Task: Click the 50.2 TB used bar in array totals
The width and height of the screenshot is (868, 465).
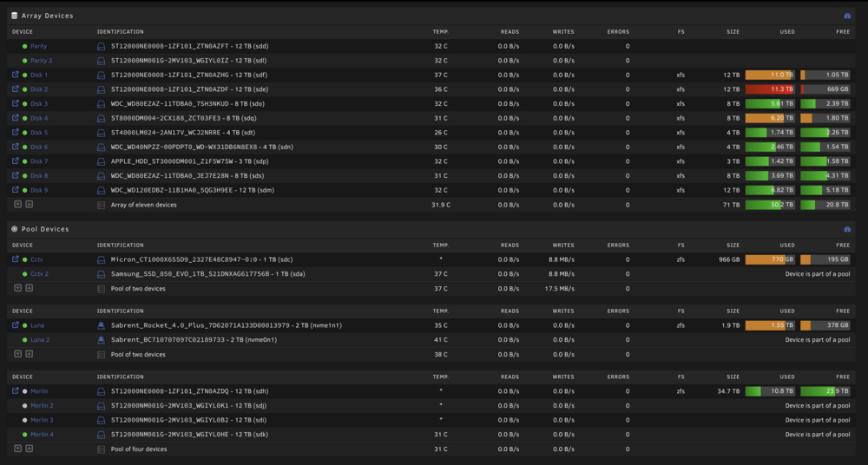Action: 770,204
